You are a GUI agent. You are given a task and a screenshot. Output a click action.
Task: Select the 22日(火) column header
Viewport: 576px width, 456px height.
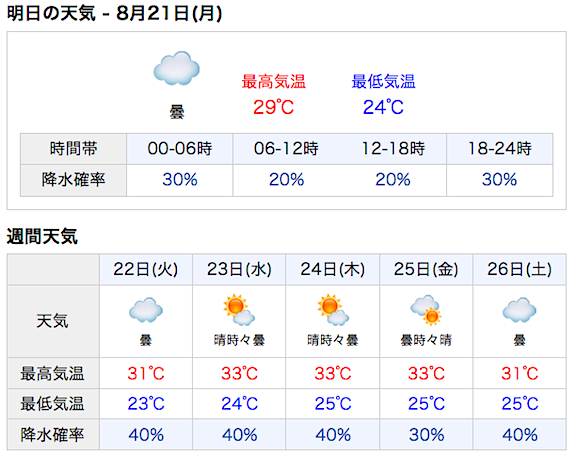[x=146, y=269]
